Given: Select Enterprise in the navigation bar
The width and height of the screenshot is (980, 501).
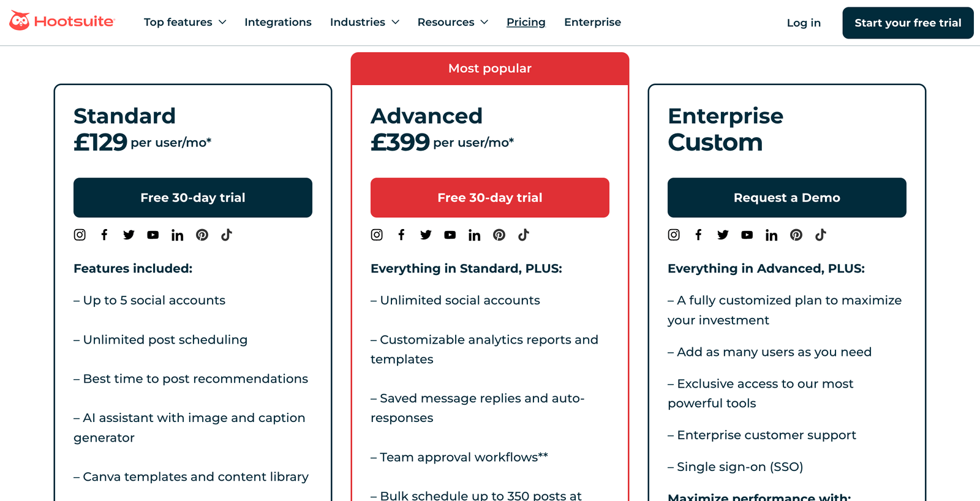Looking at the screenshot, I should click(592, 22).
